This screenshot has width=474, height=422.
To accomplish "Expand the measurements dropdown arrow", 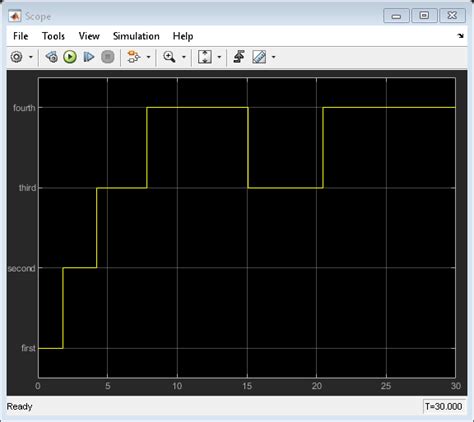I will (274, 57).
